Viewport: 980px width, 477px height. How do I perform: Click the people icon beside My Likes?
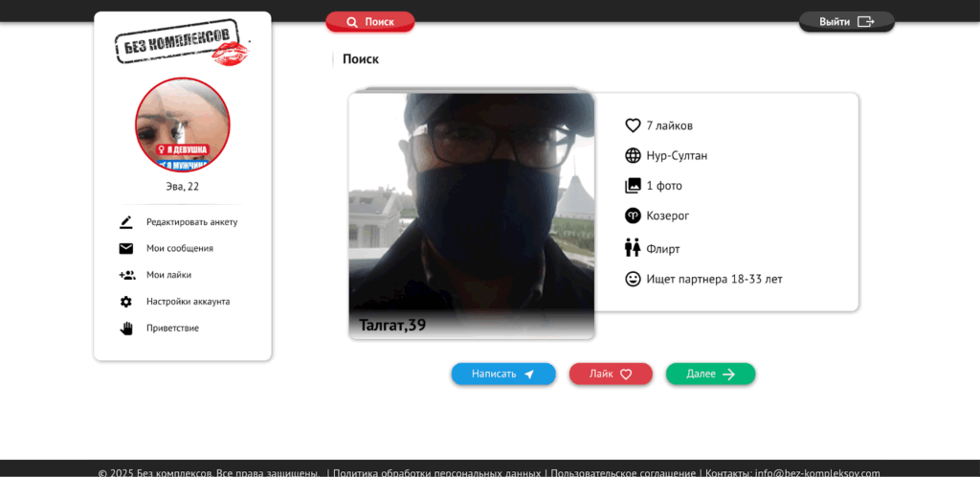tap(126, 275)
